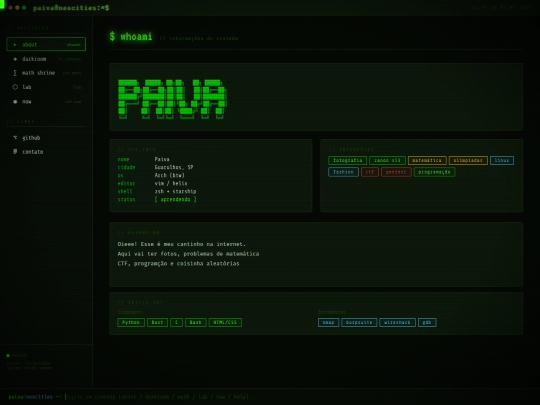Image resolution: width=540 pixels, height=405 pixels.
Task: Click the burpsuite tool tag
Action: pos(359,322)
